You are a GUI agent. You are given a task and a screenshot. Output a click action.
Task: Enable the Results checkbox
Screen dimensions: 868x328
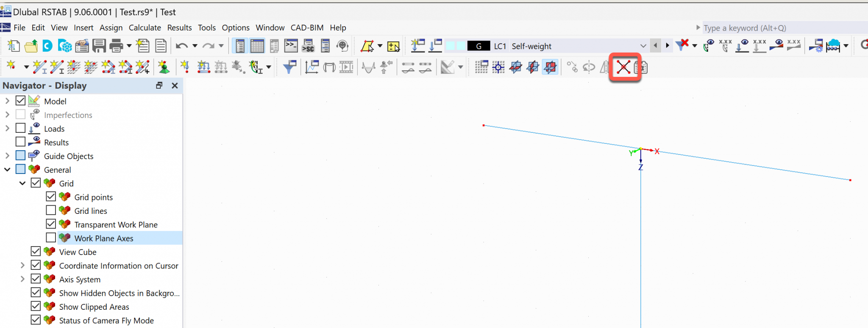(x=20, y=142)
